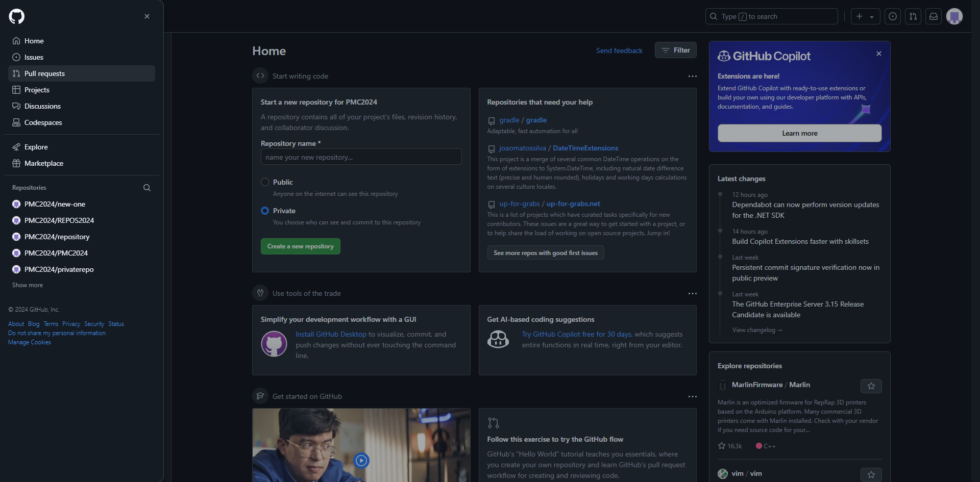Show more repositories in the sidebar
Viewport: 980px width, 482px height.
pyautogui.click(x=28, y=285)
